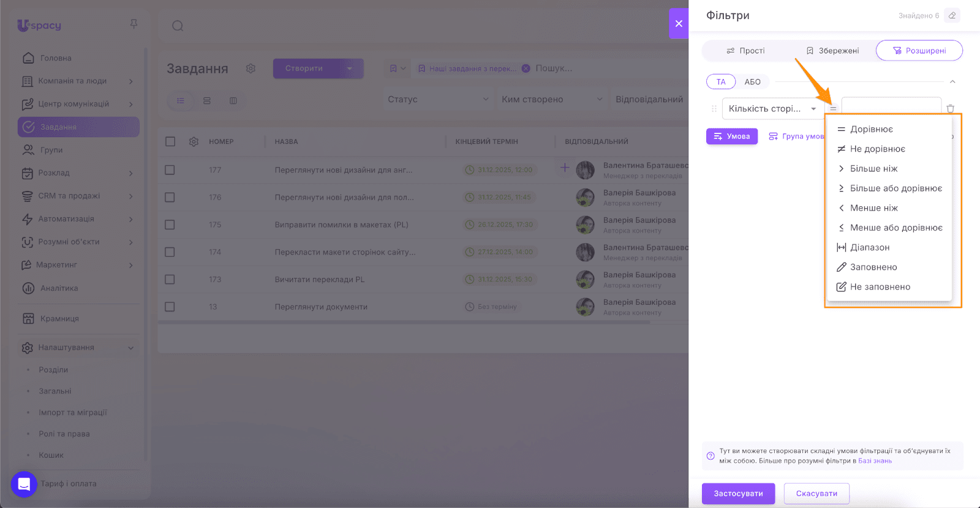This screenshot has height=508, width=980.
Task: Remove the Наші завдання saved filter chip
Action: 526,69
